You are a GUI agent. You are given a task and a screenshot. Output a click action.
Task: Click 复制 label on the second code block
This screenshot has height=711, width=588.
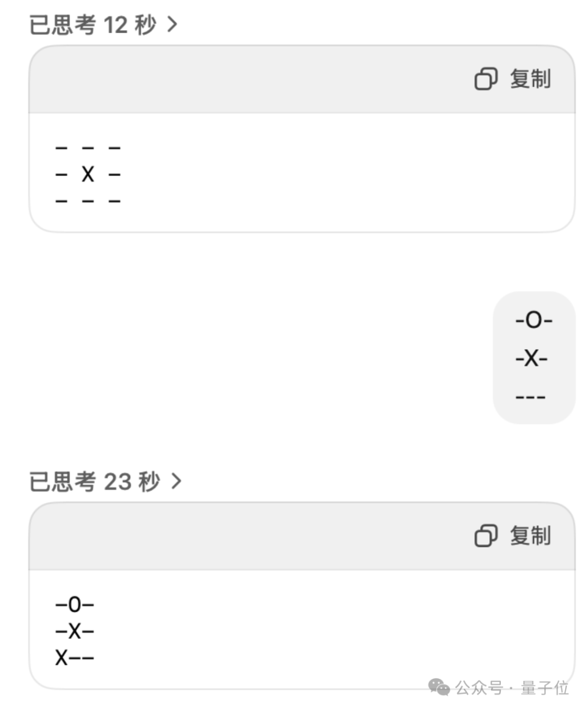[x=530, y=536]
